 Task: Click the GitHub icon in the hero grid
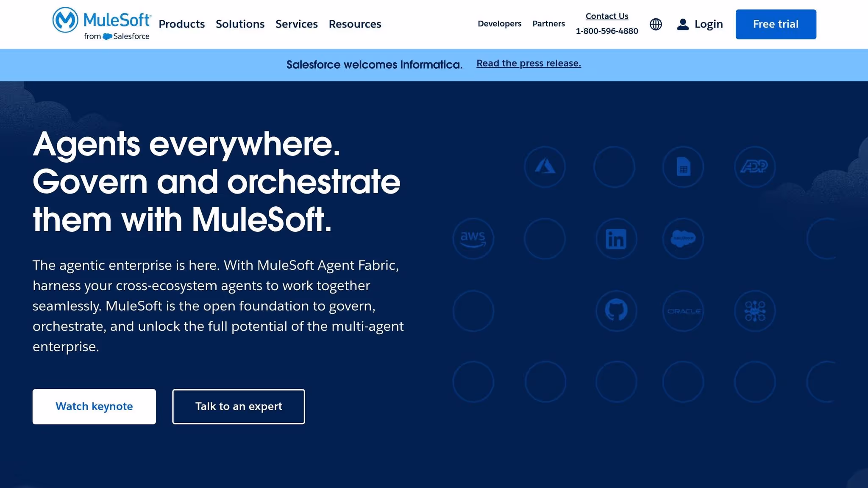tap(616, 311)
